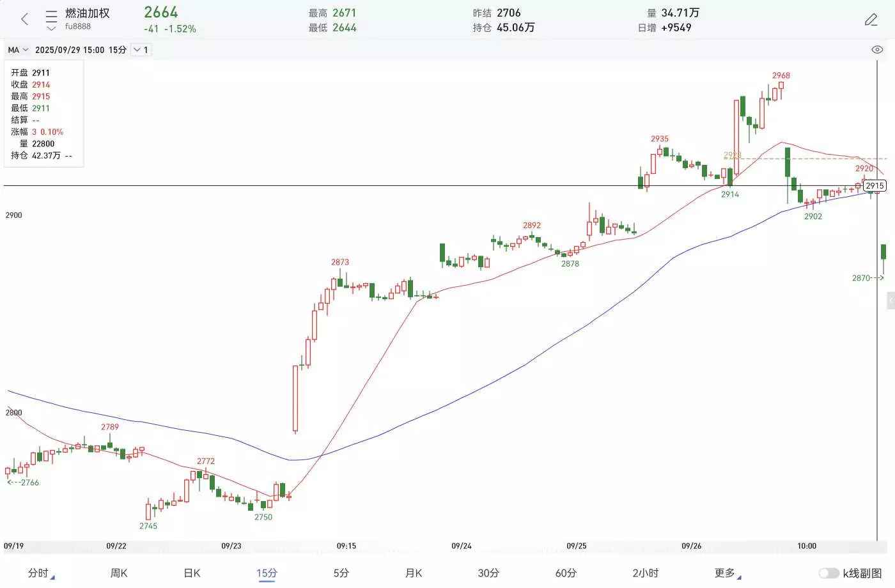
Task: Select the 5分 period tab
Action: point(341,573)
